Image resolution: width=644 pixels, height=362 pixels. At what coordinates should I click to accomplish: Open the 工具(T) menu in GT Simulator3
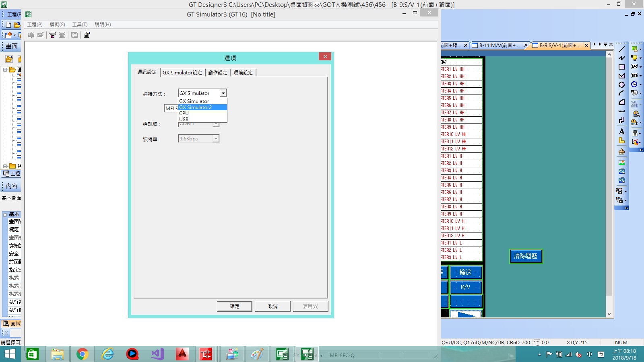[x=80, y=25]
